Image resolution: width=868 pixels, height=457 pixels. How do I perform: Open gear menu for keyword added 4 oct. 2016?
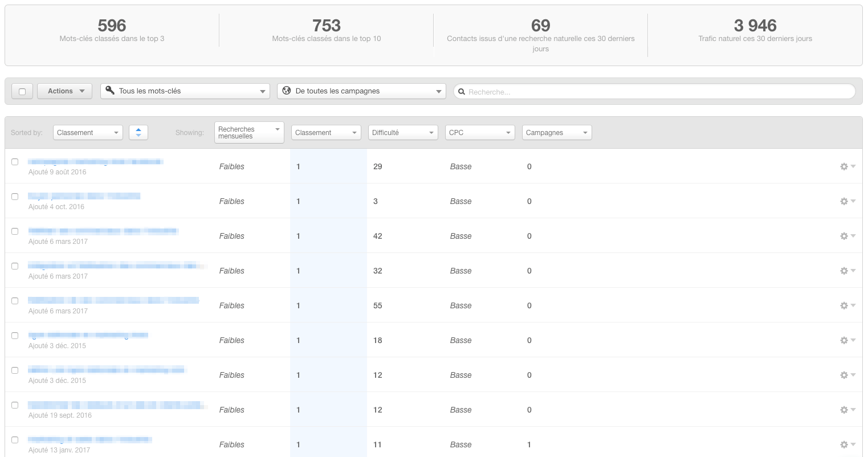click(x=847, y=201)
